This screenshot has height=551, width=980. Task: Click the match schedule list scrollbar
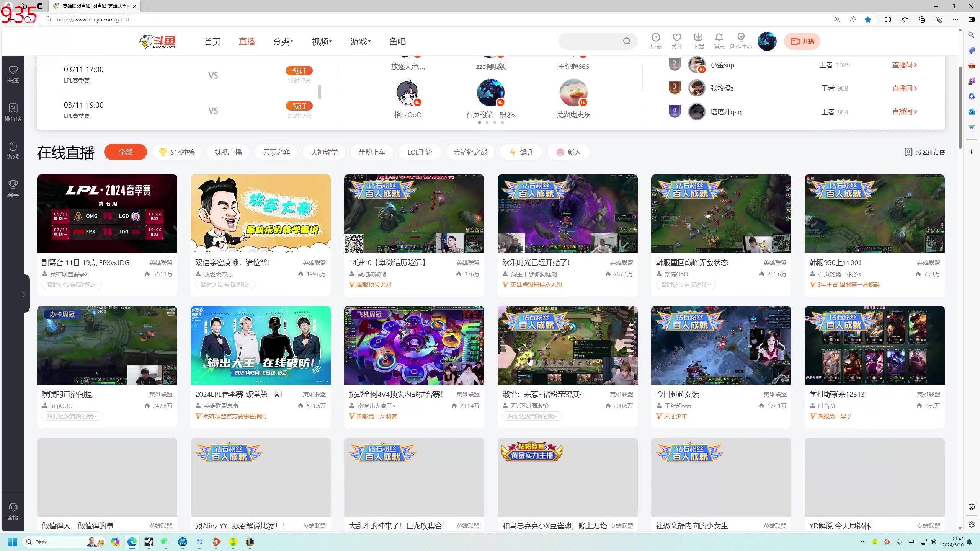point(320,92)
